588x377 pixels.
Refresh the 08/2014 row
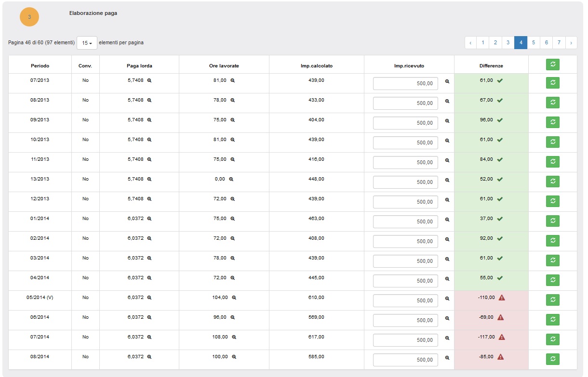coord(552,359)
